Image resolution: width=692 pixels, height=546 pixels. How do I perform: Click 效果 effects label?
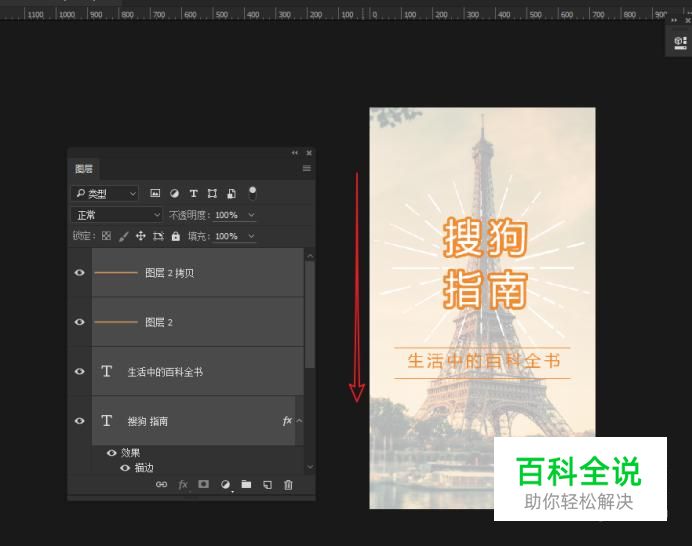click(x=131, y=453)
